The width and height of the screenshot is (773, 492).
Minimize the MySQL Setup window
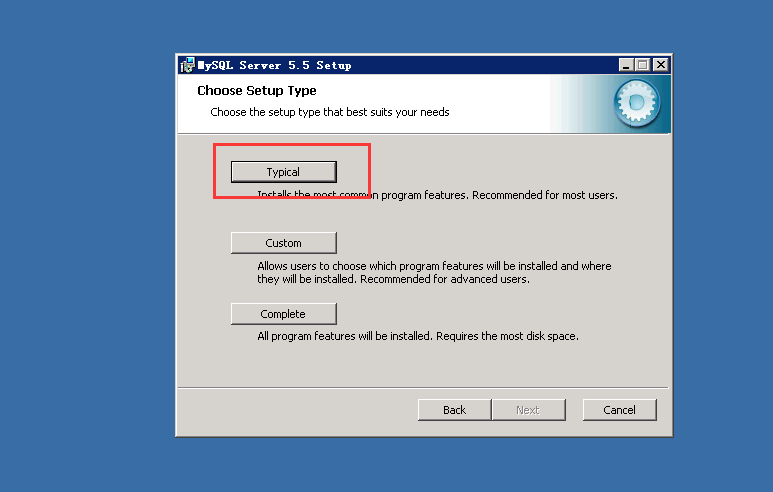click(626, 65)
